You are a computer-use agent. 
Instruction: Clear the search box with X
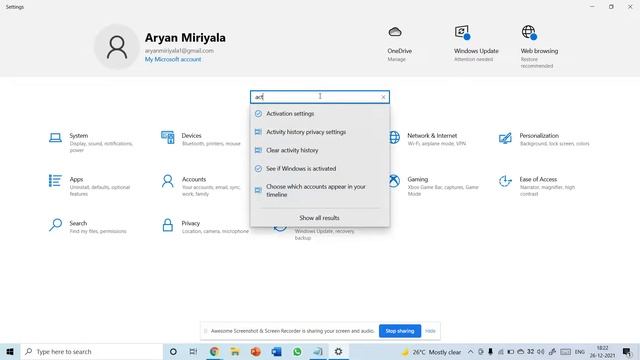click(383, 97)
